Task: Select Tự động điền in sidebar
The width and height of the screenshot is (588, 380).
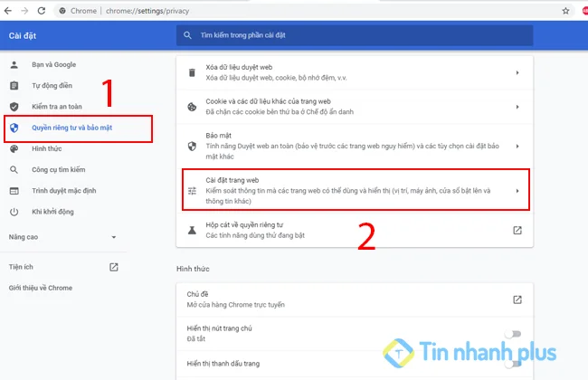Action: click(52, 86)
